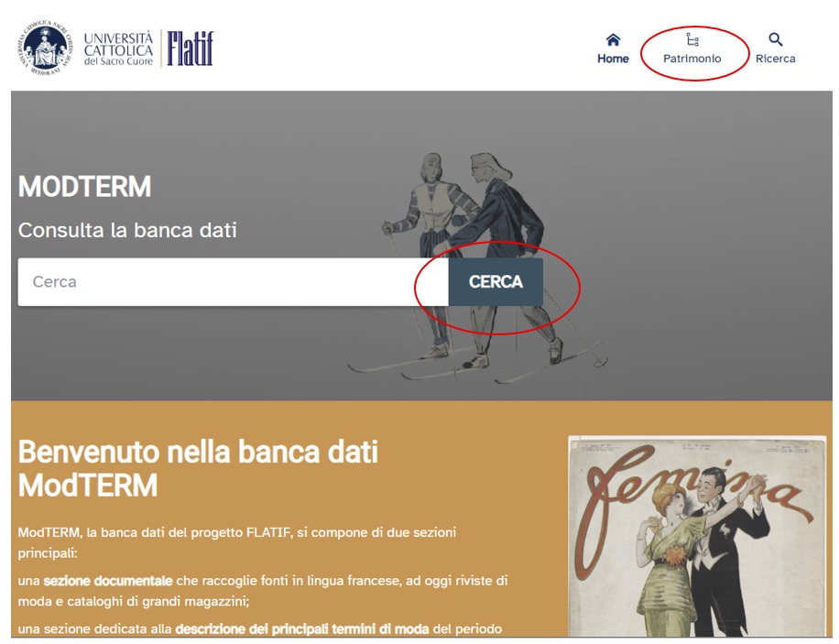
Task: Go to the Ricerca menu label
Action: point(775,59)
